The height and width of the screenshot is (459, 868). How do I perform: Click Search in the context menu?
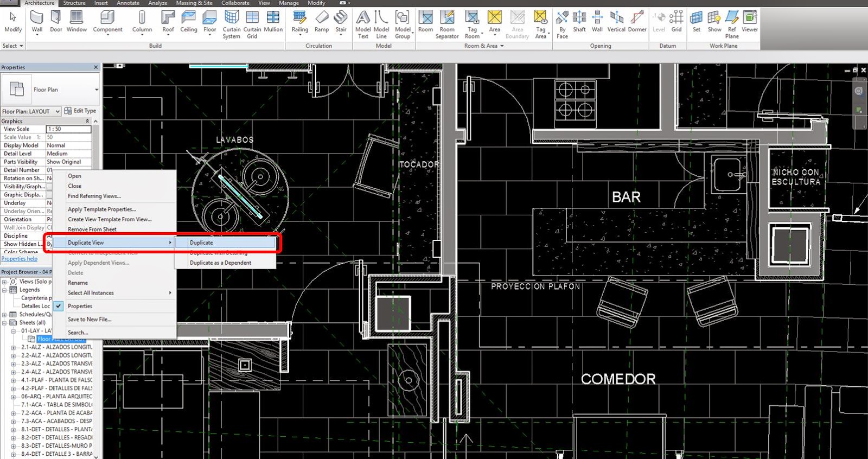(114, 333)
